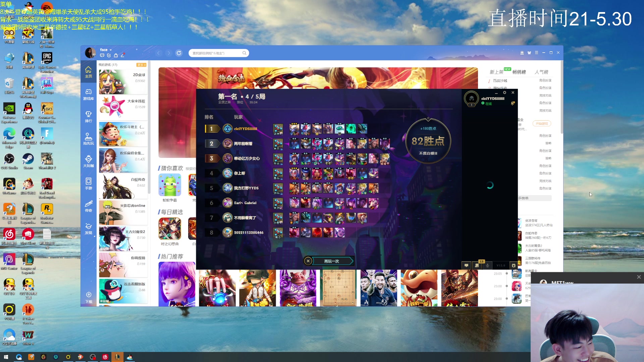Open the 连连看翻新版 game card
This screenshot has width=644, height=362.
click(x=123, y=291)
